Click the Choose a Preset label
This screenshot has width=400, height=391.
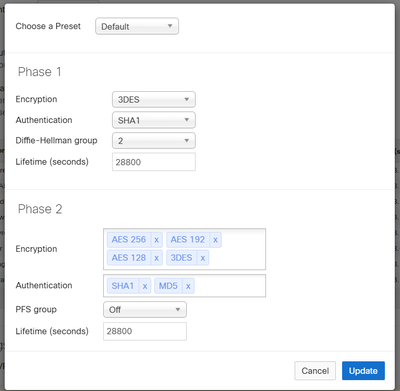[x=48, y=26]
